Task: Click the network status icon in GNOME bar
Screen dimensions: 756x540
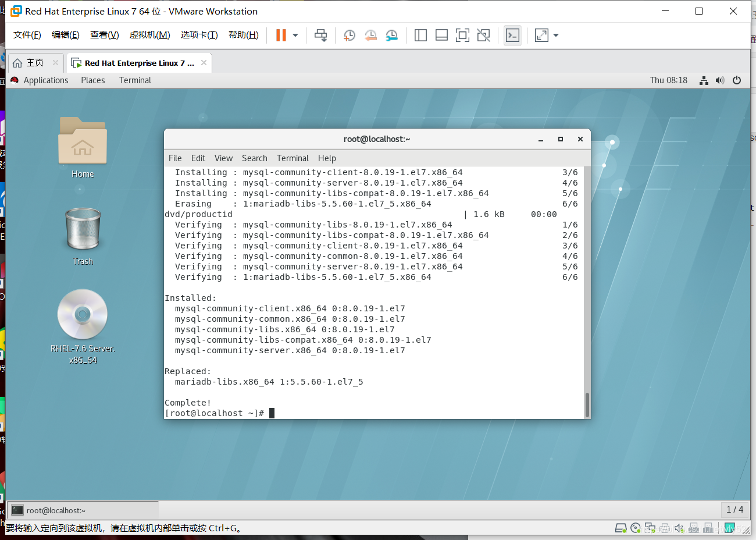Action: [704, 80]
